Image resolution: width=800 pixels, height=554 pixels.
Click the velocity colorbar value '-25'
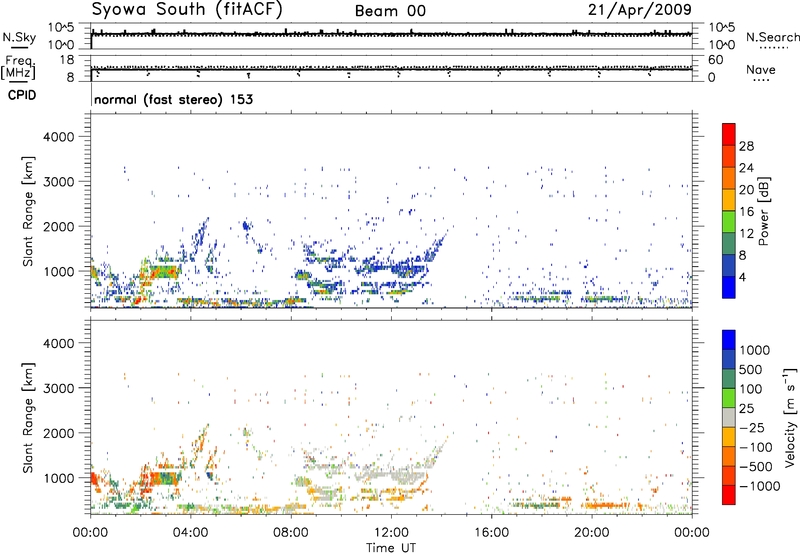tap(752, 428)
